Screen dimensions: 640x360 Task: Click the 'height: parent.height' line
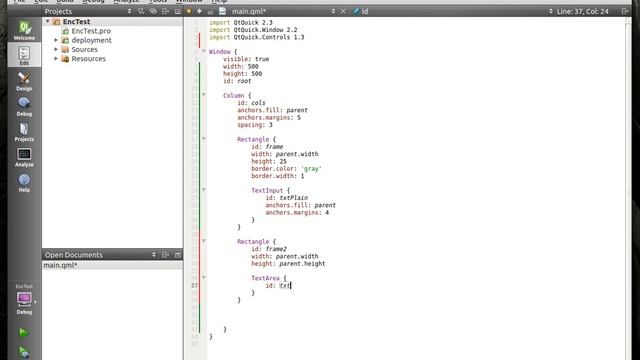pyautogui.click(x=288, y=264)
